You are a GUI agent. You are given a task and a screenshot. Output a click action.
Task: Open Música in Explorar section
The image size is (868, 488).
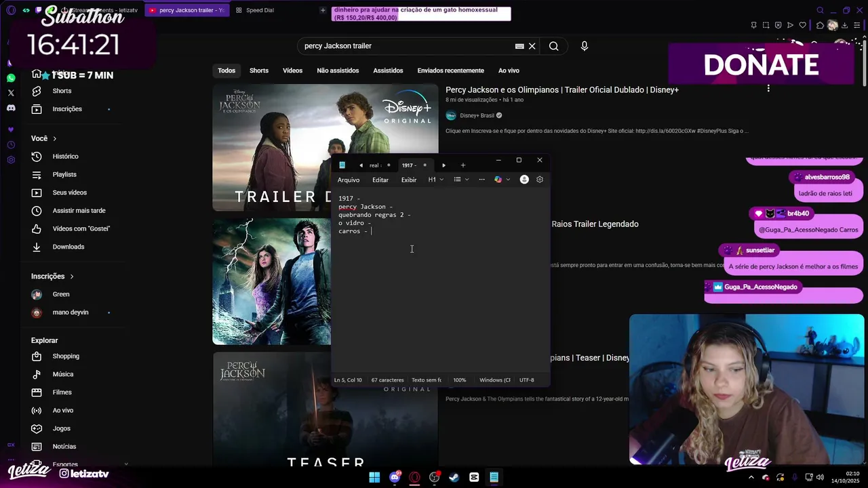click(63, 374)
